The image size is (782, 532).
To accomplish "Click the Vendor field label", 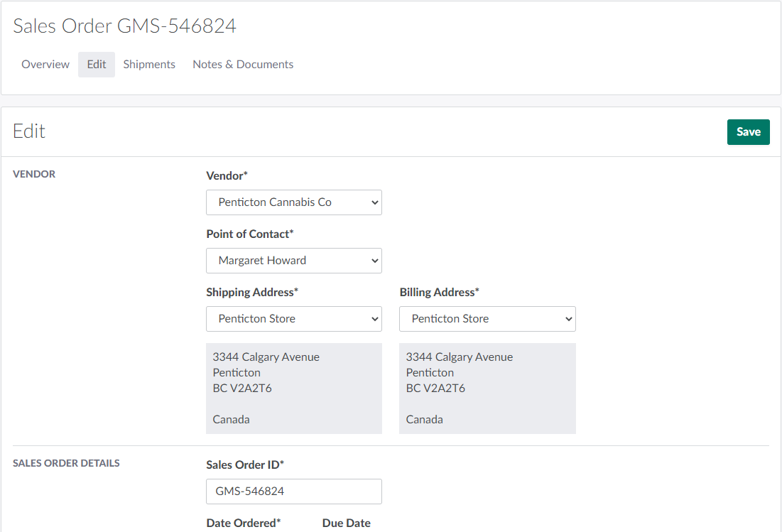I will (227, 175).
